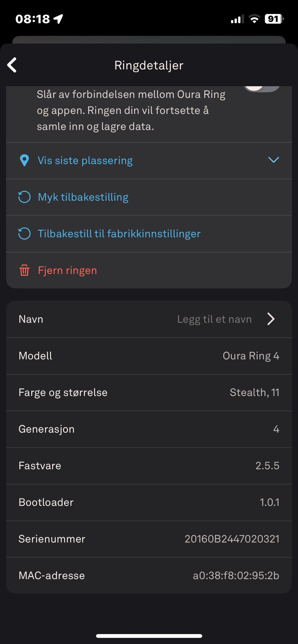
Task: Select Myk tilbakestilling option
Action: pos(83,197)
